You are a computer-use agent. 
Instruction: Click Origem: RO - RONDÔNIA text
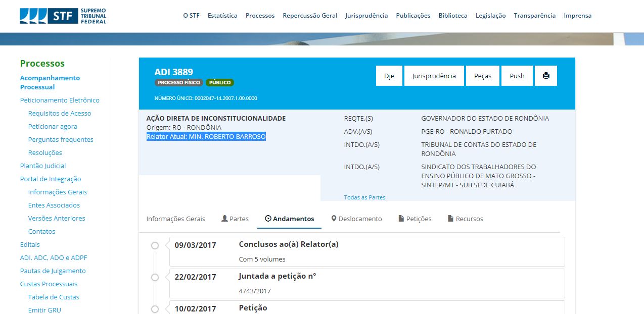tap(184, 127)
